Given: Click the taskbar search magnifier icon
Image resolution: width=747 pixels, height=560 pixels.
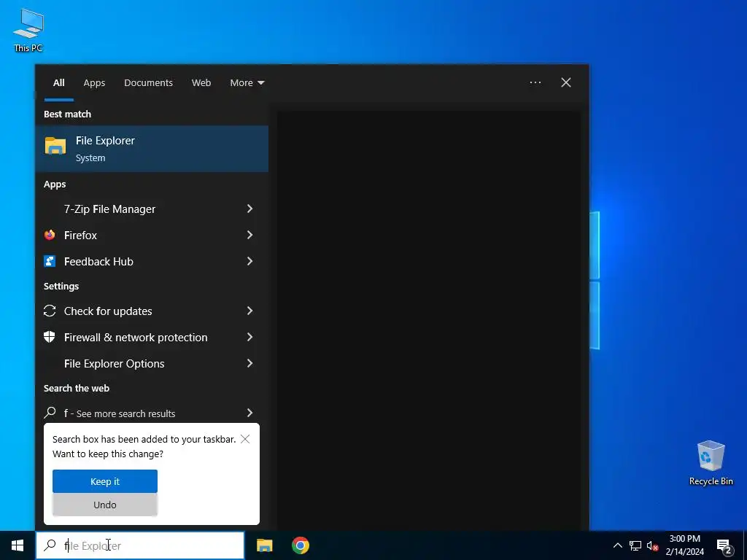Looking at the screenshot, I should click(x=50, y=545).
